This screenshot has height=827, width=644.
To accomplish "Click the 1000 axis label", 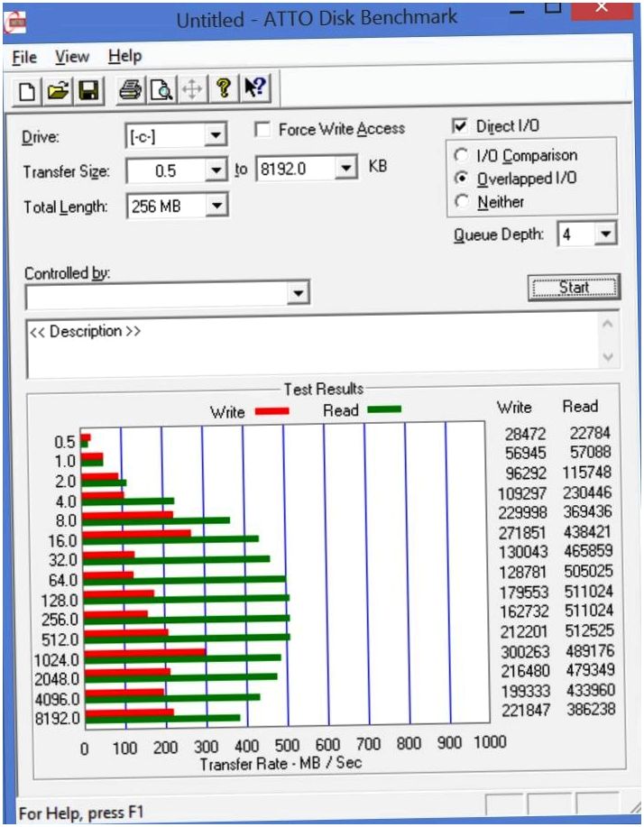I will coord(490,742).
